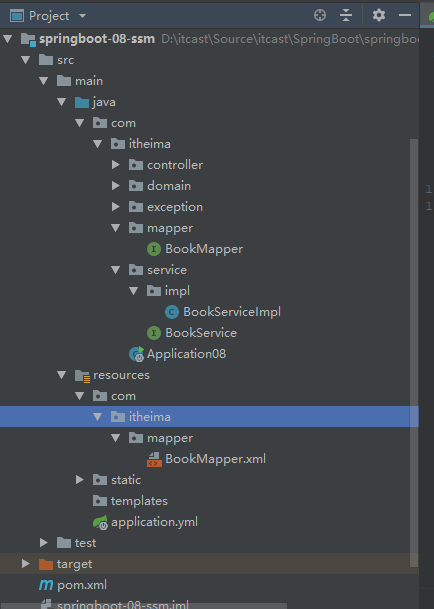
Task: Open the Project panel gear settings
Action: pos(379,16)
